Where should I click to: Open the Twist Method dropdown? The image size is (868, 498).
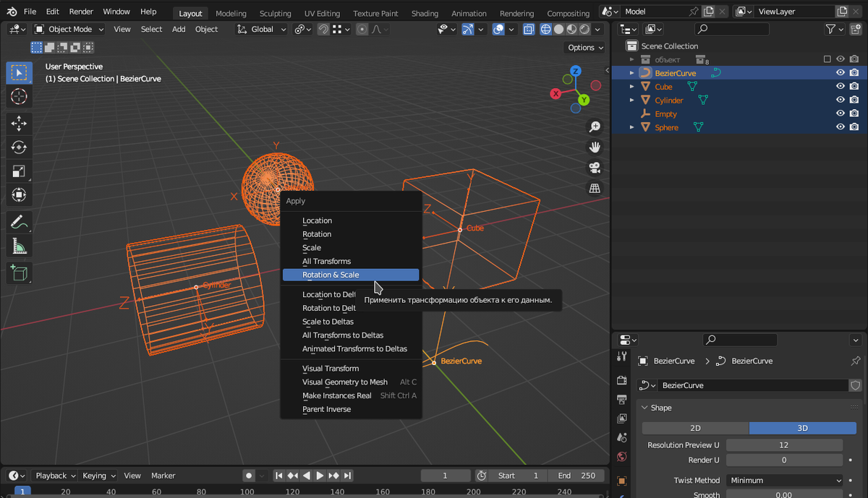(786, 480)
